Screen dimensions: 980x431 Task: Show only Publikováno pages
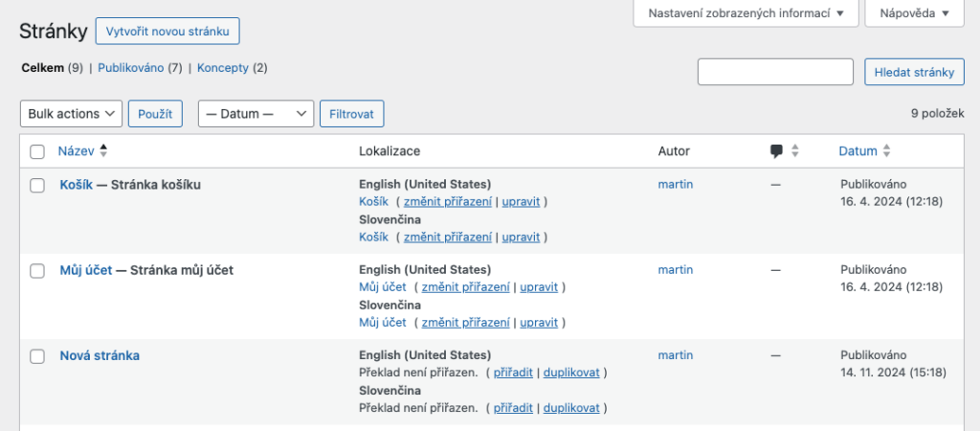click(130, 68)
